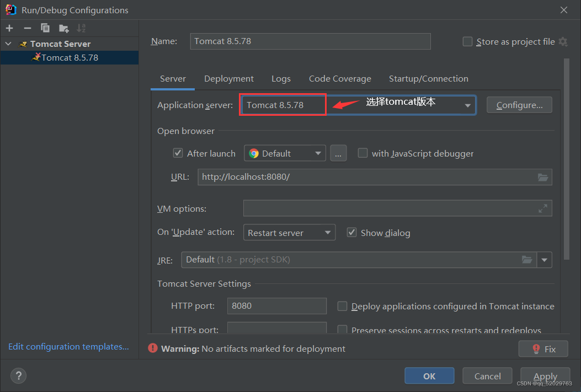Click the Apply button
This screenshot has width=581, height=392.
click(x=546, y=376)
